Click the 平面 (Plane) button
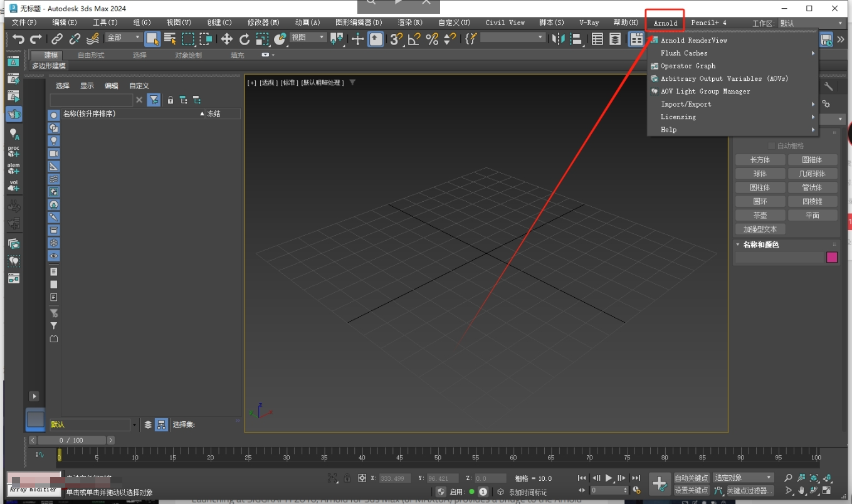This screenshot has width=852, height=504. (x=813, y=215)
